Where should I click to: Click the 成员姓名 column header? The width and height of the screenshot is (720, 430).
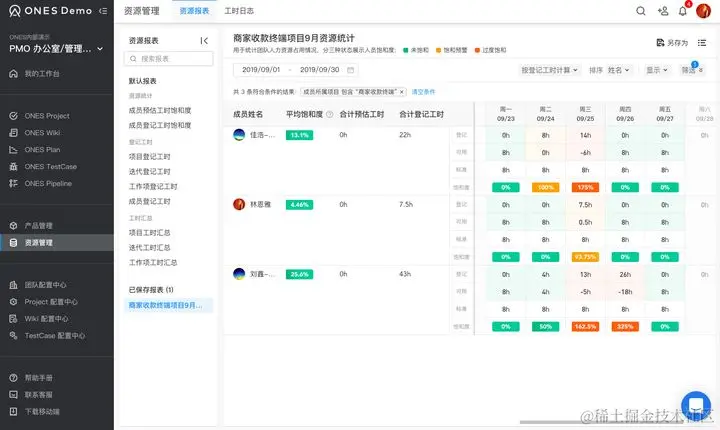coord(248,114)
